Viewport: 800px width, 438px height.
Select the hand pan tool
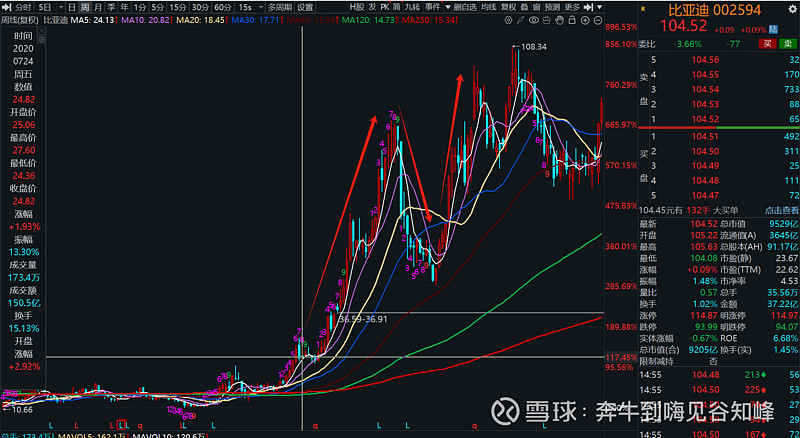click(x=559, y=20)
